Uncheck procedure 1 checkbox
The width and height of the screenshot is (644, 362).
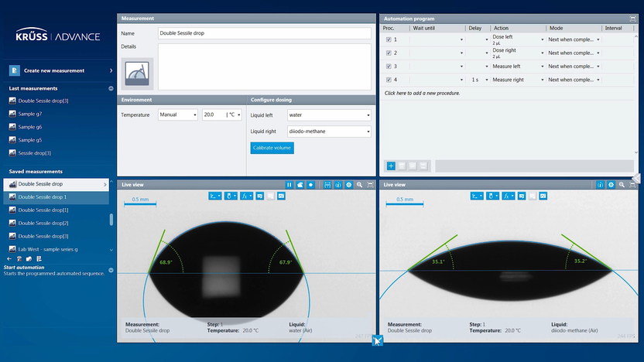[x=389, y=39]
